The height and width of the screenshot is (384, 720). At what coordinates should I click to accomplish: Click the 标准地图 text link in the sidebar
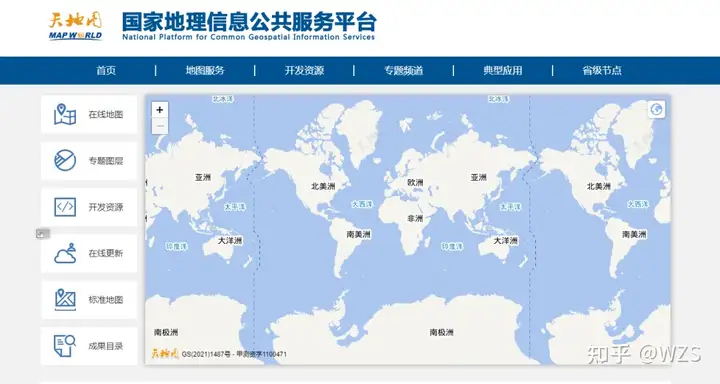pos(106,300)
